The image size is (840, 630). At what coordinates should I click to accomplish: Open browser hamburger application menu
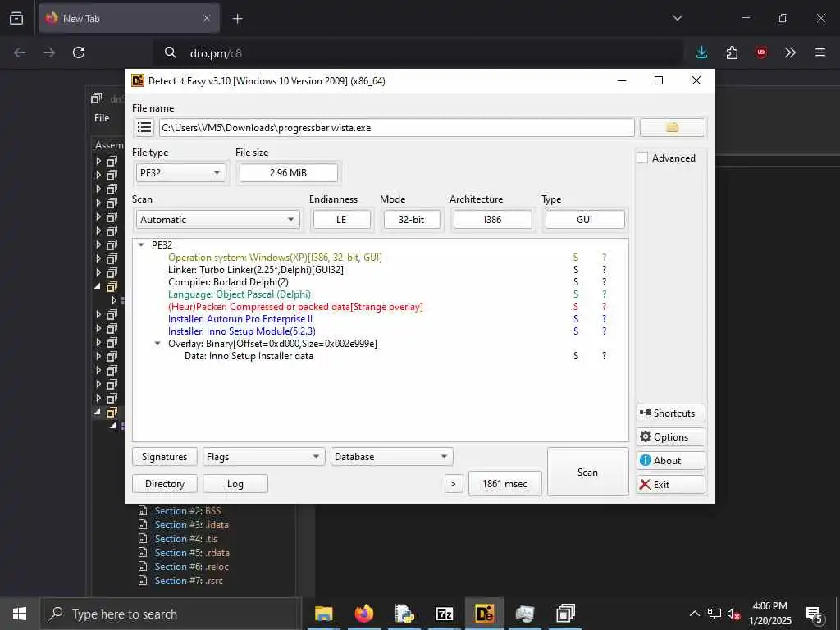(x=820, y=52)
